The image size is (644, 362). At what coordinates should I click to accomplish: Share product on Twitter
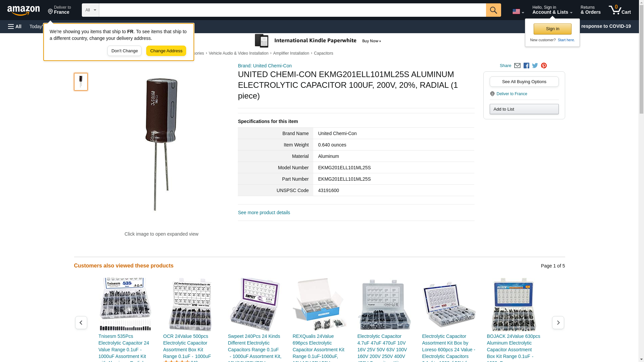(535, 66)
